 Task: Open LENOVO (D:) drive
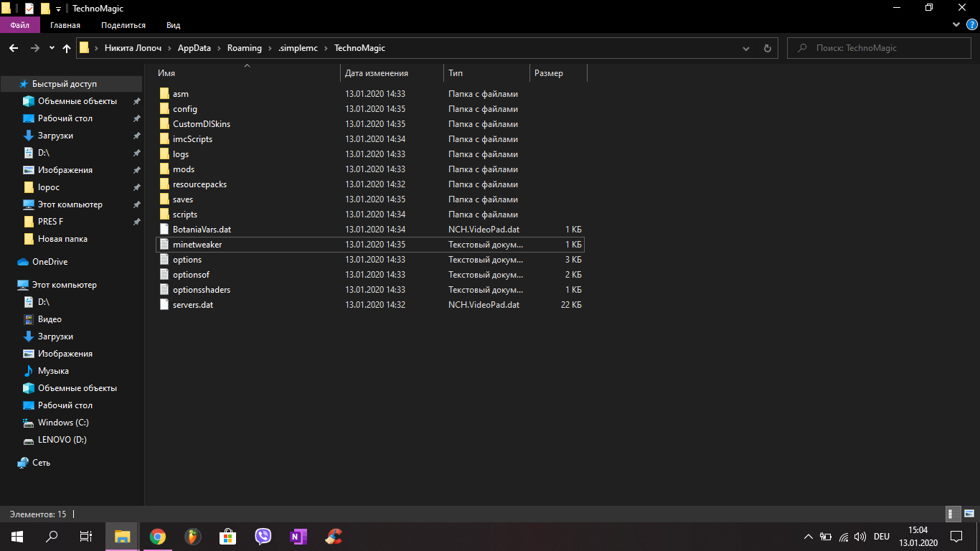pyautogui.click(x=62, y=440)
